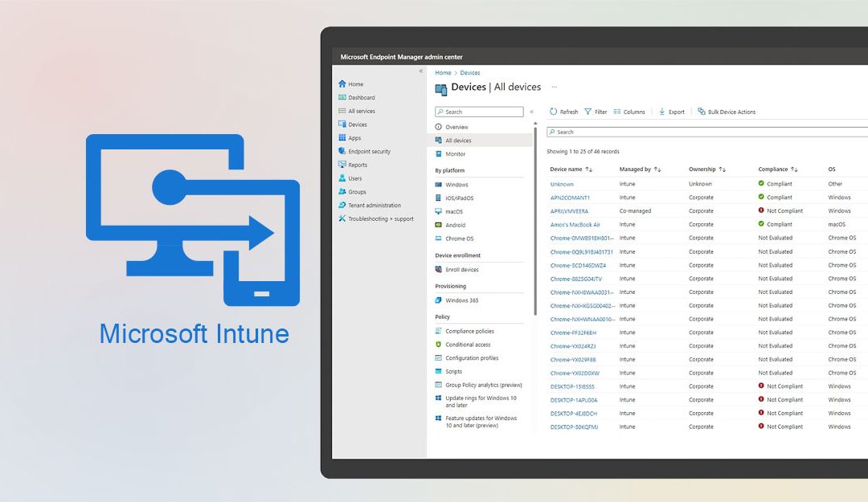This screenshot has width=868, height=502.
Task: Click OS column header
Action: (x=832, y=169)
